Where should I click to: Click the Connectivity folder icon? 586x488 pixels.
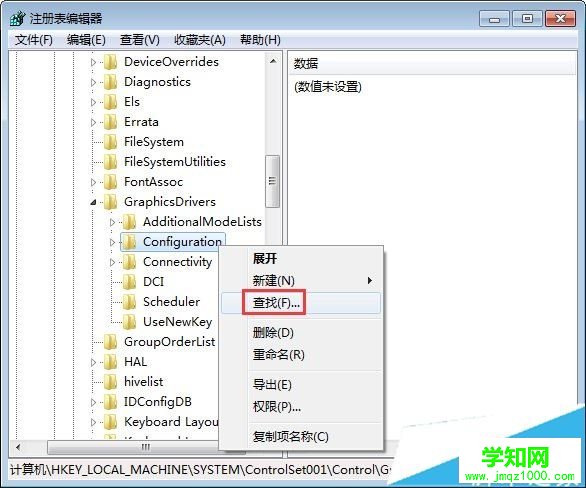130,262
